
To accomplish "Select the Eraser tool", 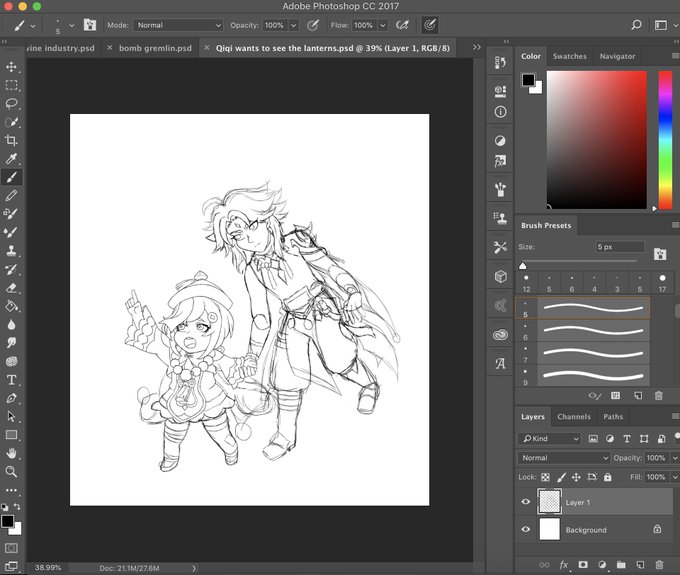I will [x=11, y=288].
